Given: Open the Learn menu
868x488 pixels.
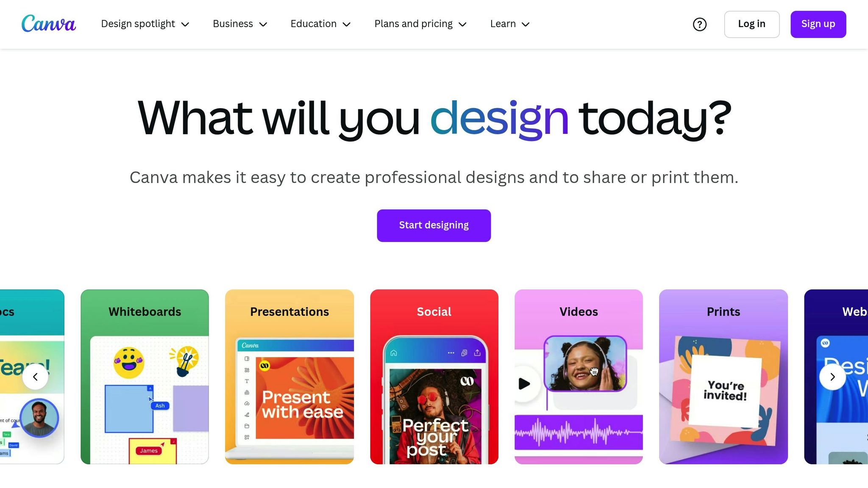Looking at the screenshot, I should 510,24.
